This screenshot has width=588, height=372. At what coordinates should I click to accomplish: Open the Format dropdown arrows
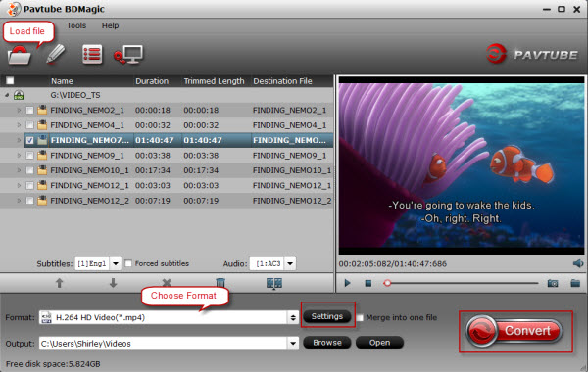pyautogui.click(x=293, y=318)
